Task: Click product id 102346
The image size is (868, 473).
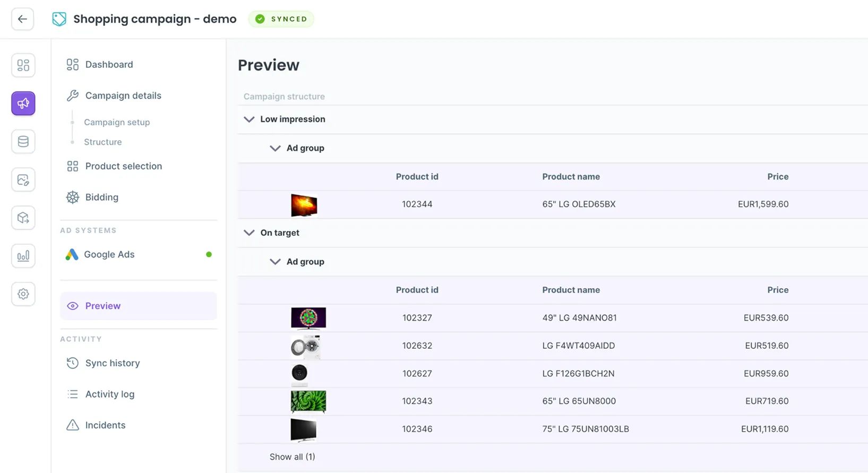Action: [417, 429]
